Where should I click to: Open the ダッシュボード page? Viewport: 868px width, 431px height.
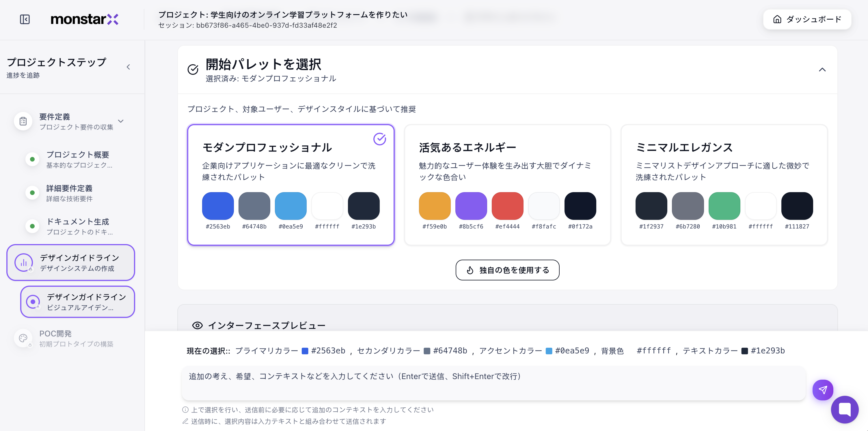pos(807,20)
